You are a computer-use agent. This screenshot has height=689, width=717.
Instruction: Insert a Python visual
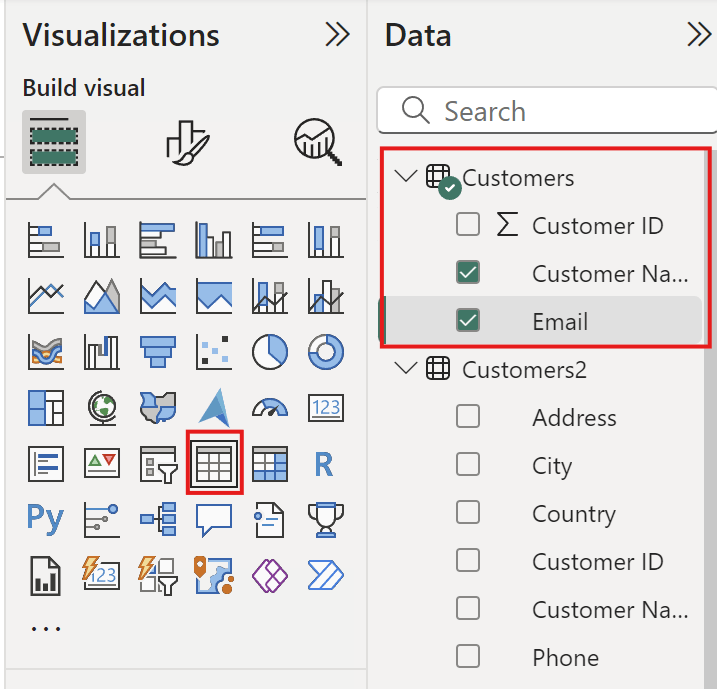(x=45, y=519)
